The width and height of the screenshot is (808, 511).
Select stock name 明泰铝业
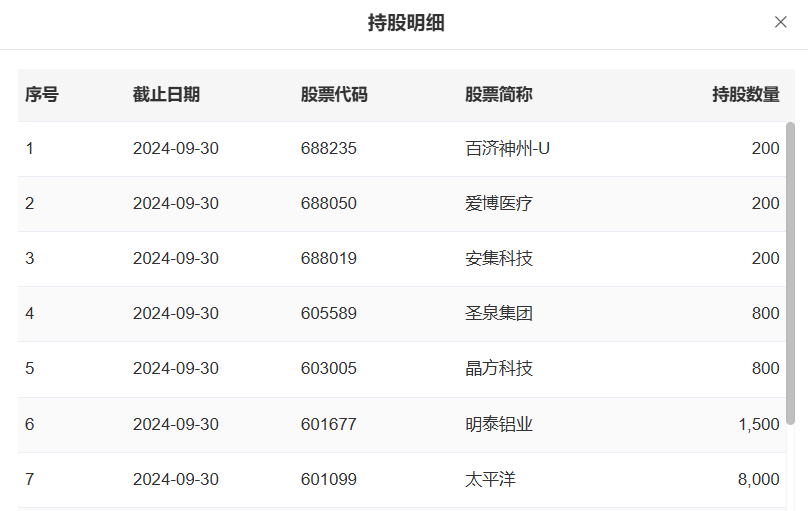point(498,424)
